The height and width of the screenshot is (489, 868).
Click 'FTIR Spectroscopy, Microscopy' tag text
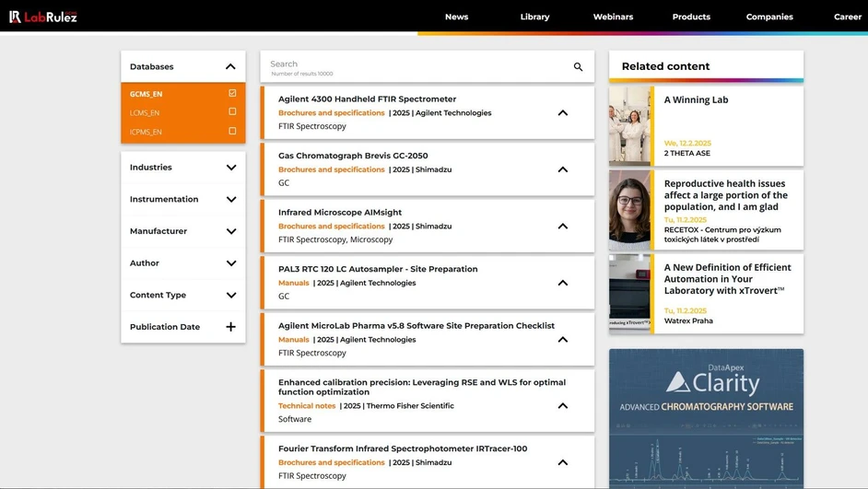point(335,239)
